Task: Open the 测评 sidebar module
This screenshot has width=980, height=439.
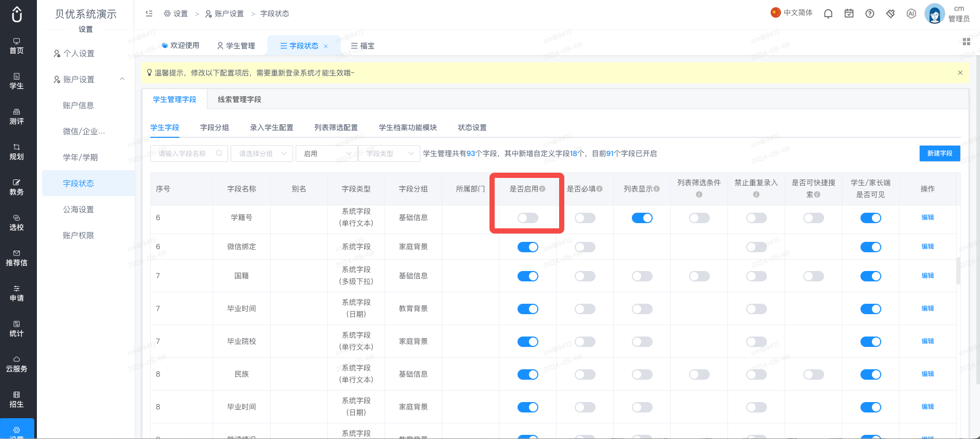Action: click(17, 117)
